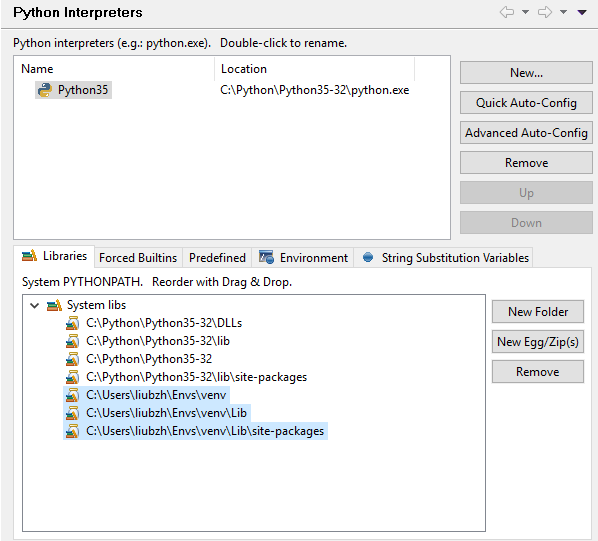The width and height of the screenshot is (598, 541).
Task: Click the String Substitution Variables blue circle icon
Action: pos(368,257)
